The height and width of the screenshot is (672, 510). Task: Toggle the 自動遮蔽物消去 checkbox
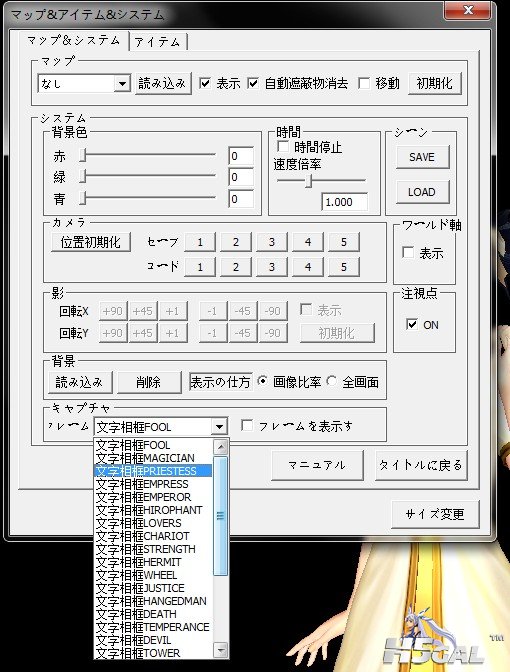pos(253,83)
